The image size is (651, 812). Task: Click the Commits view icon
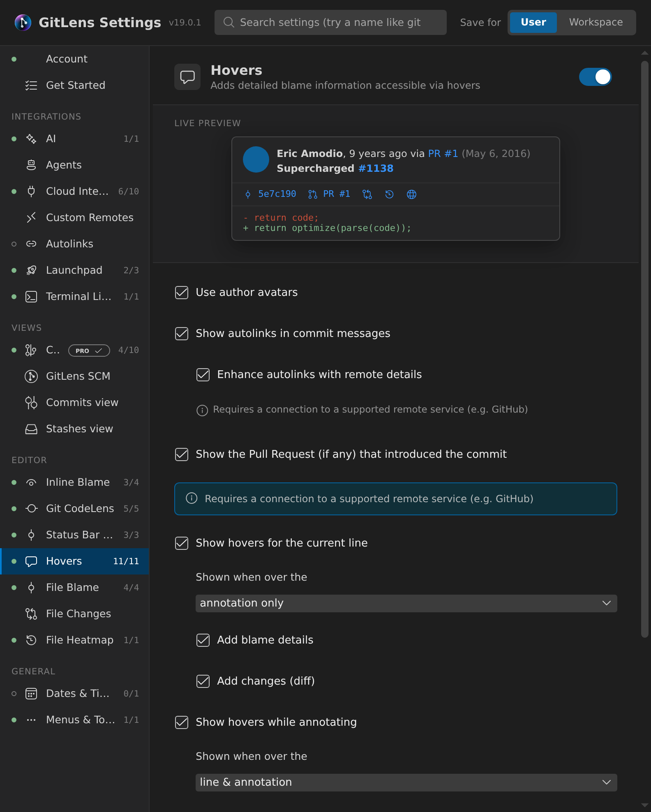31,403
